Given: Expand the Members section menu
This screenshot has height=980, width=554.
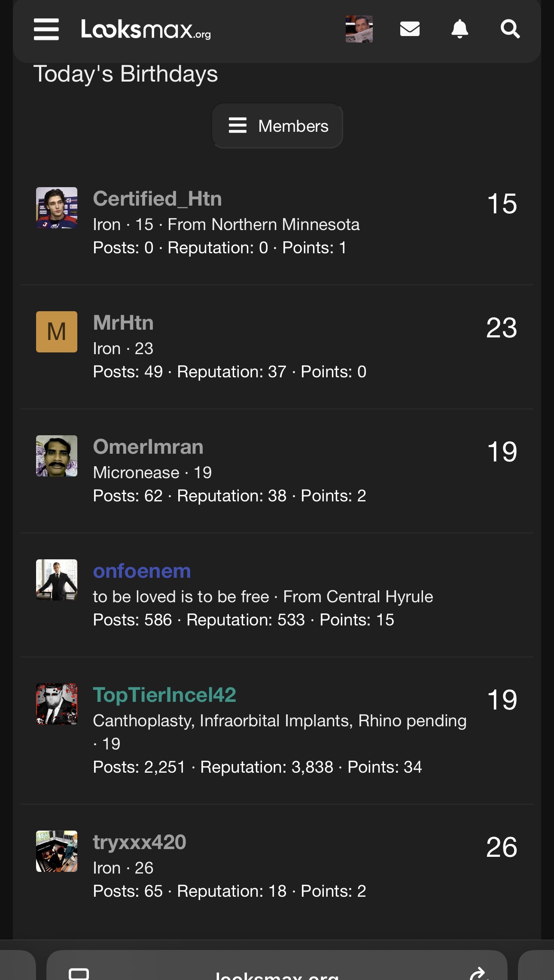Looking at the screenshot, I should (x=277, y=126).
